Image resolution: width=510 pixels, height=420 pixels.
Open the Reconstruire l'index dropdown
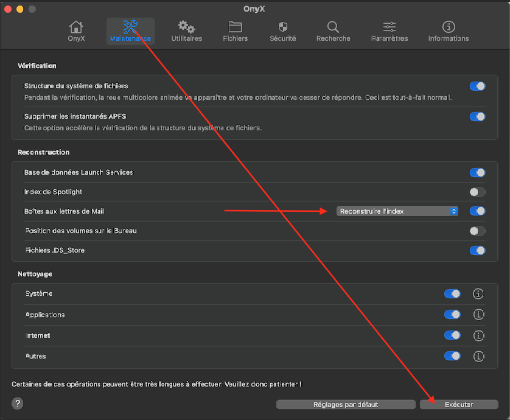[397, 211]
